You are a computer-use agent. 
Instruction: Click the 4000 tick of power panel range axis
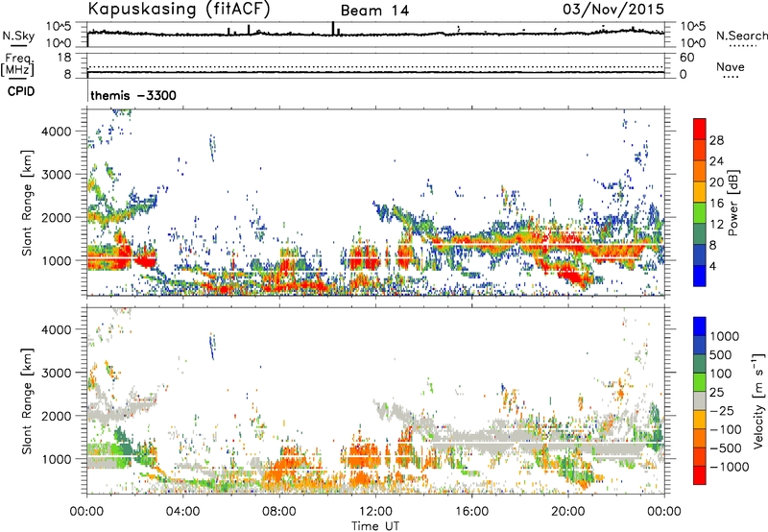tap(57, 132)
